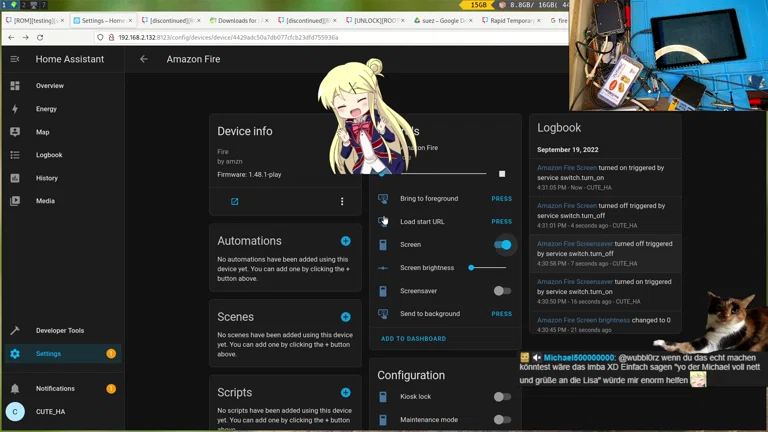Open the Overview dashboard icon
Viewport: 768px width, 432px height.
tap(15, 86)
